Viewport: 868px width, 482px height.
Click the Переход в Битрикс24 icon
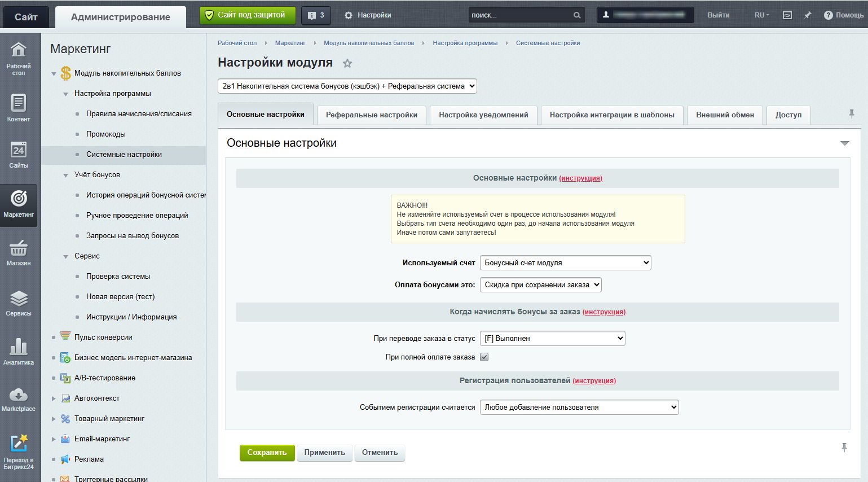19,452
